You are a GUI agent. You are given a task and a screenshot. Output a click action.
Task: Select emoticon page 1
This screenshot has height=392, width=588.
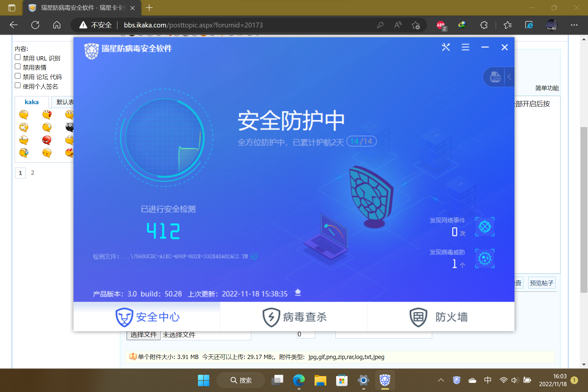[20, 173]
